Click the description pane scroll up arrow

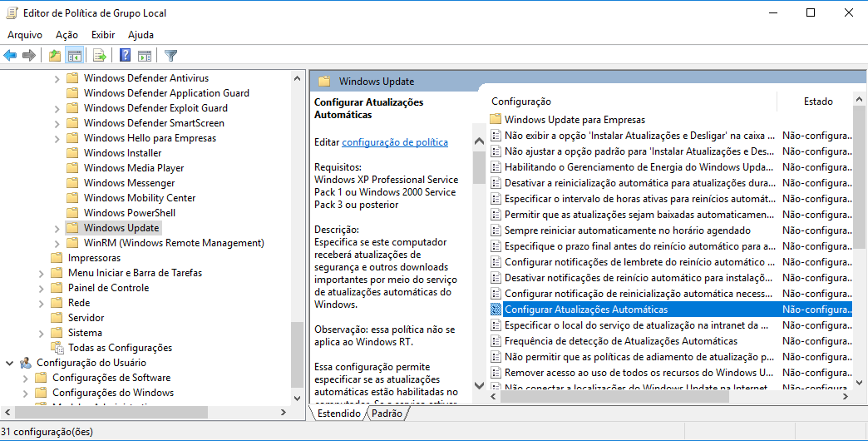tap(480, 141)
